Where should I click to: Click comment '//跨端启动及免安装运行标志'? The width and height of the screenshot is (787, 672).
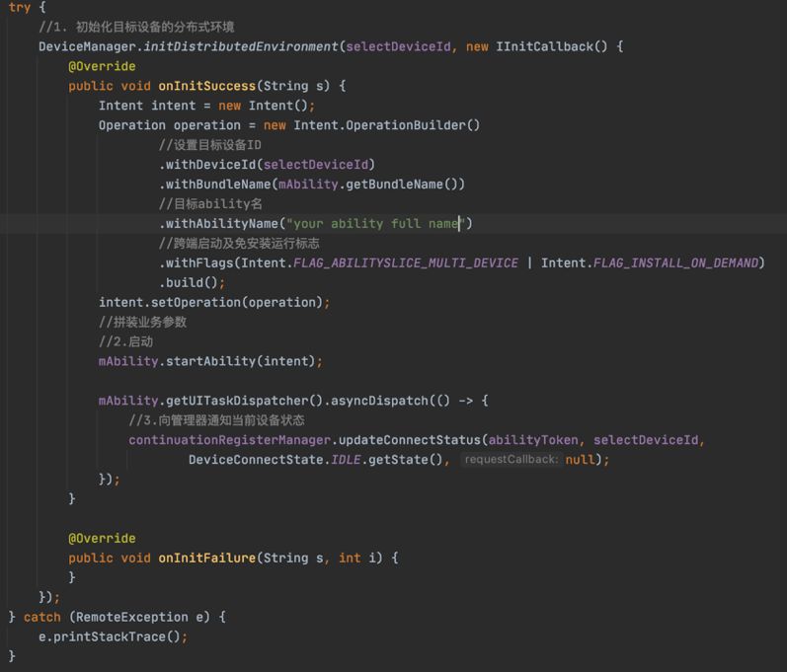239,243
